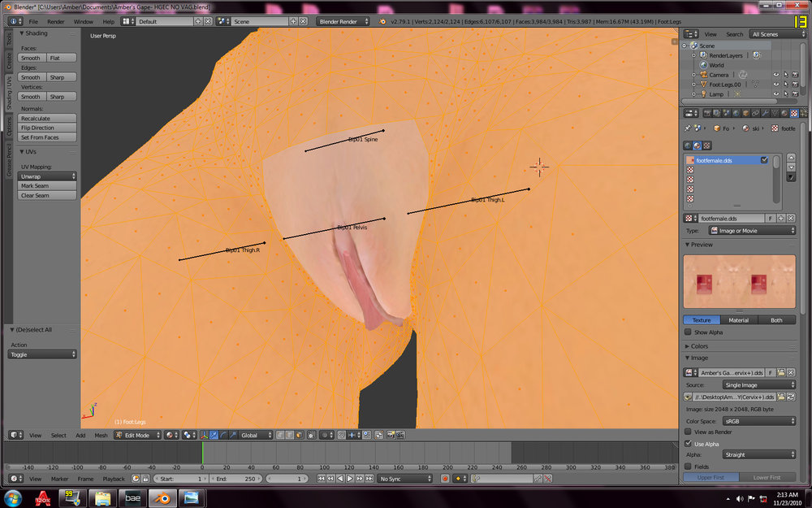This screenshot has width=812, height=508.
Task: Click the Blender taskbar icon
Action: tap(162, 498)
